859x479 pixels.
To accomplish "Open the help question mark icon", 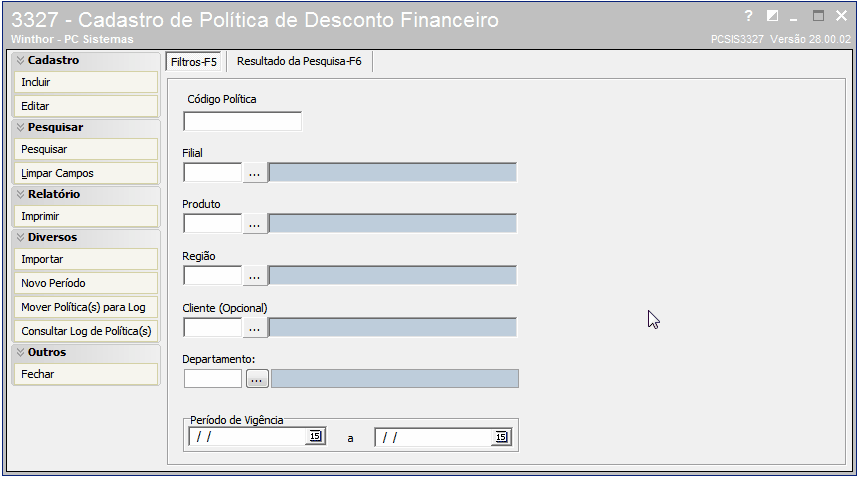I will [x=749, y=16].
